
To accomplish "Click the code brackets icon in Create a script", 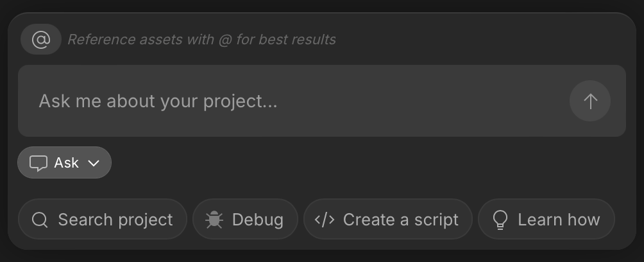I will [325, 220].
